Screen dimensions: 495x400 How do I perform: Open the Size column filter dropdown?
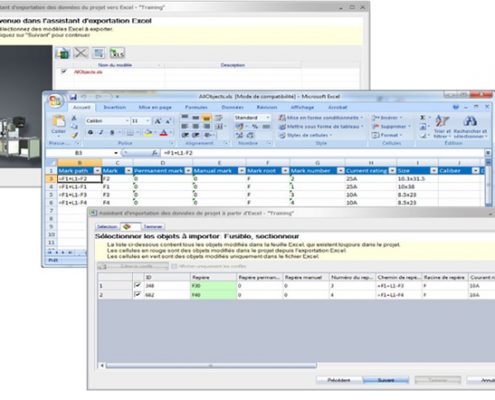(x=434, y=171)
